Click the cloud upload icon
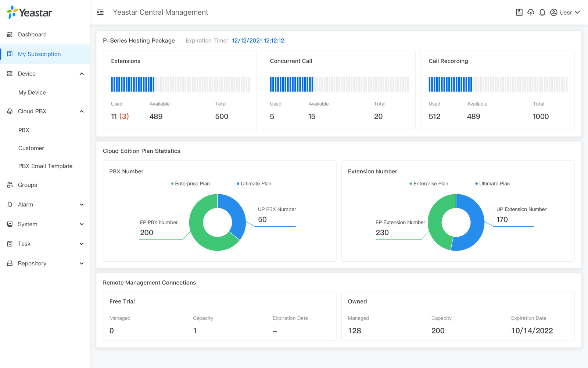The width and height of the screenshot is (588, 368). coord(531,13)
